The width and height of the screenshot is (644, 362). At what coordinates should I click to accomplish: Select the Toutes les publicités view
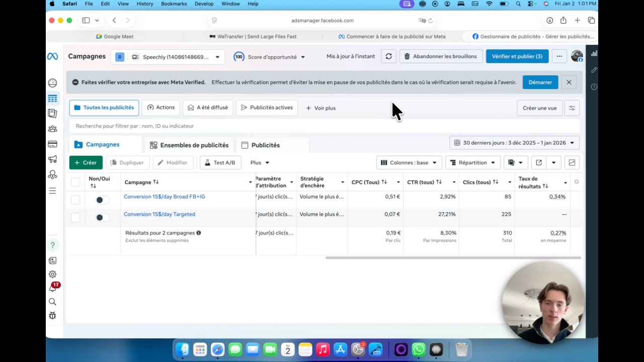point(104,108)
